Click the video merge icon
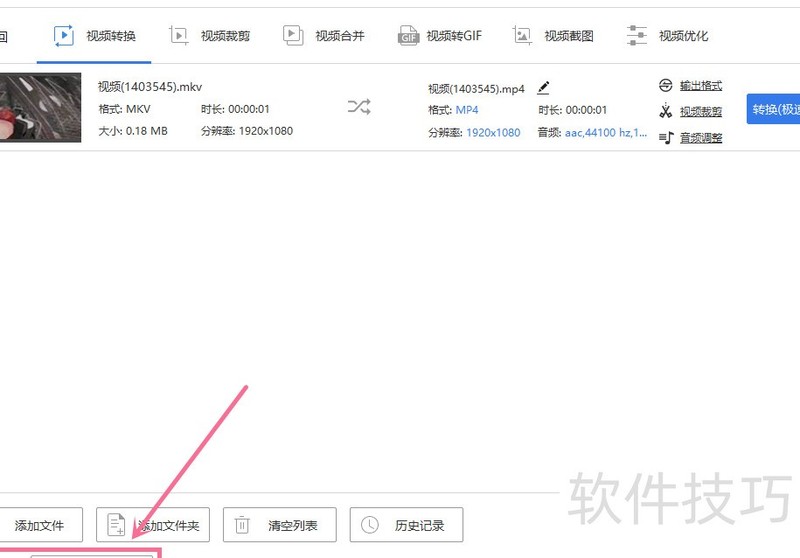This screenshot has width=800, height=558. tap(293, 36)
